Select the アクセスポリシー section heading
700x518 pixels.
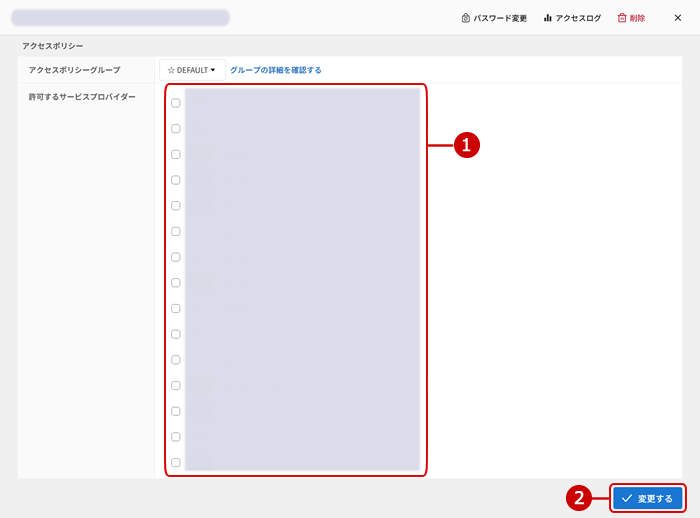coord(53,46)
